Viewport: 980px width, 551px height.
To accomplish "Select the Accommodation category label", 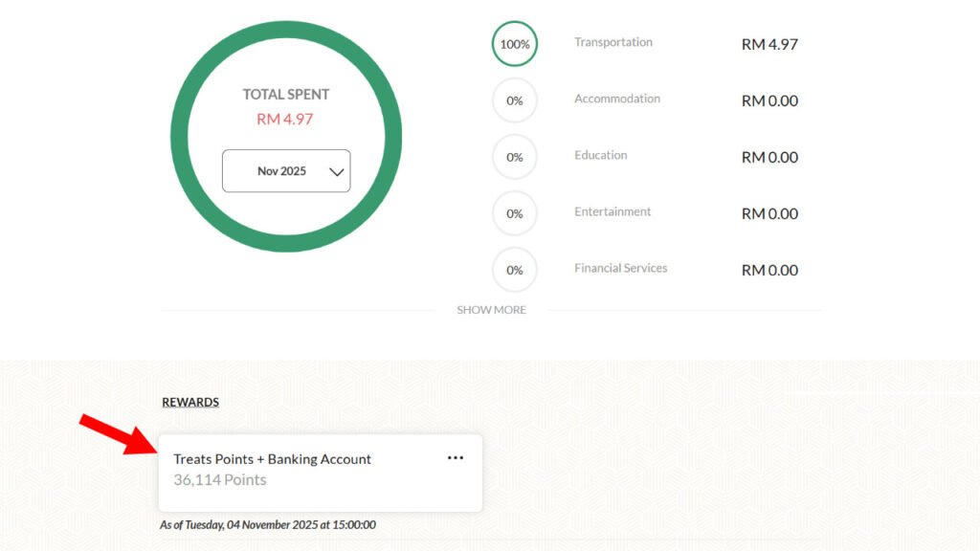I will click(617, 99).
